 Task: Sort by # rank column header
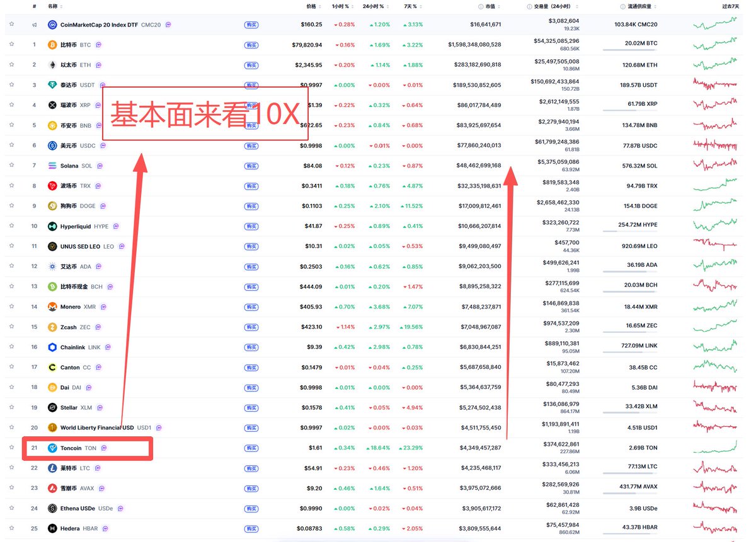tap(34, 6)
